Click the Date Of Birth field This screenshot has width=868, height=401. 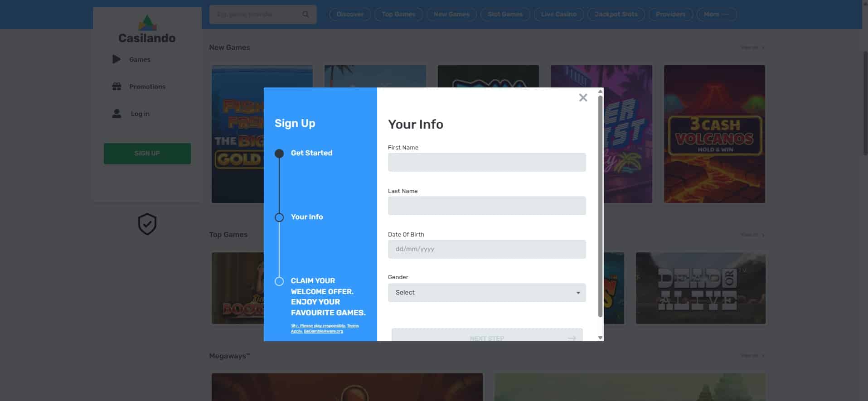(487, 249)
